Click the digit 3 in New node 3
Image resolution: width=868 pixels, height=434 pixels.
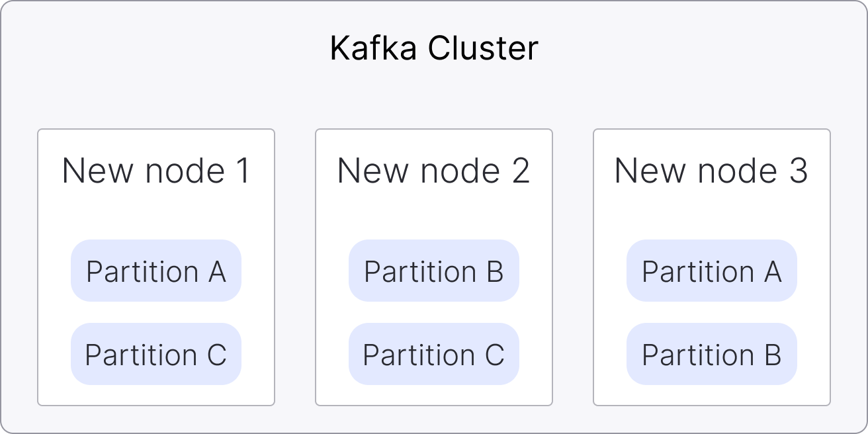pyautogui.click(x=798, y=171)
